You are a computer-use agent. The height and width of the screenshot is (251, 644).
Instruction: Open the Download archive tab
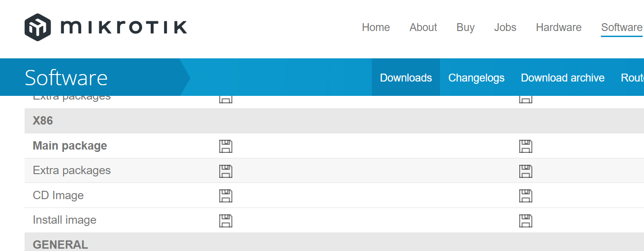[562, 77]
